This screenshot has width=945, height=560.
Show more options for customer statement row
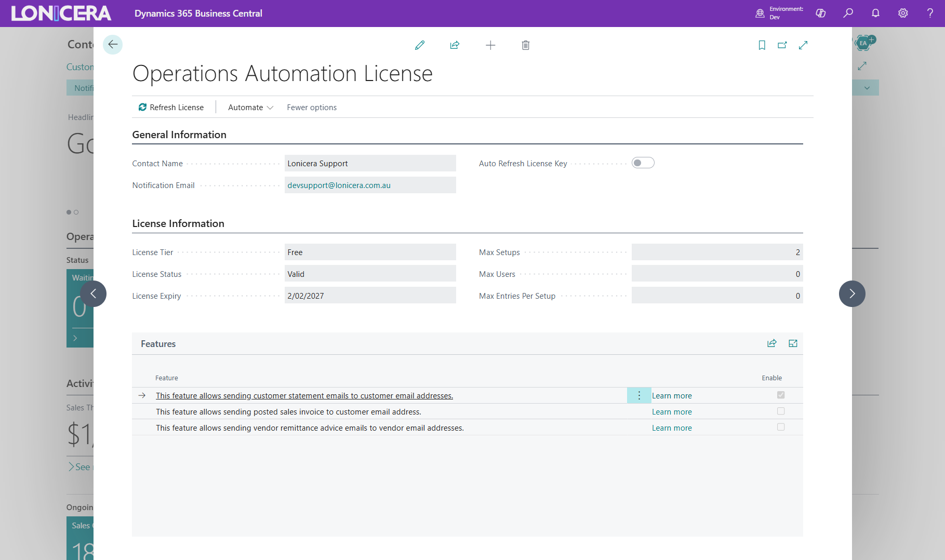pyautogui.click(x=640, y=395)
